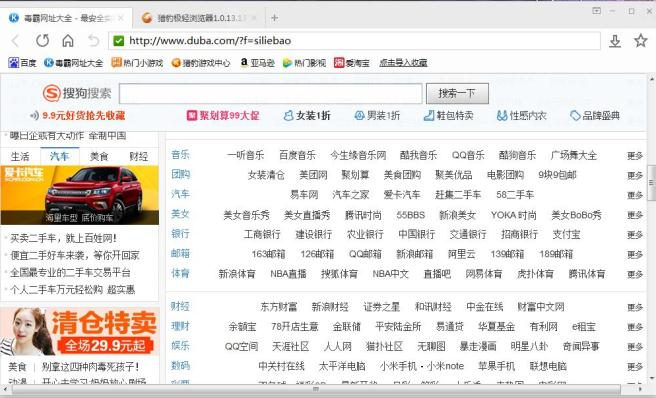Reload the page with refresh icon
The width and height of the screenshot is (656, 398).
click(42, 41)
